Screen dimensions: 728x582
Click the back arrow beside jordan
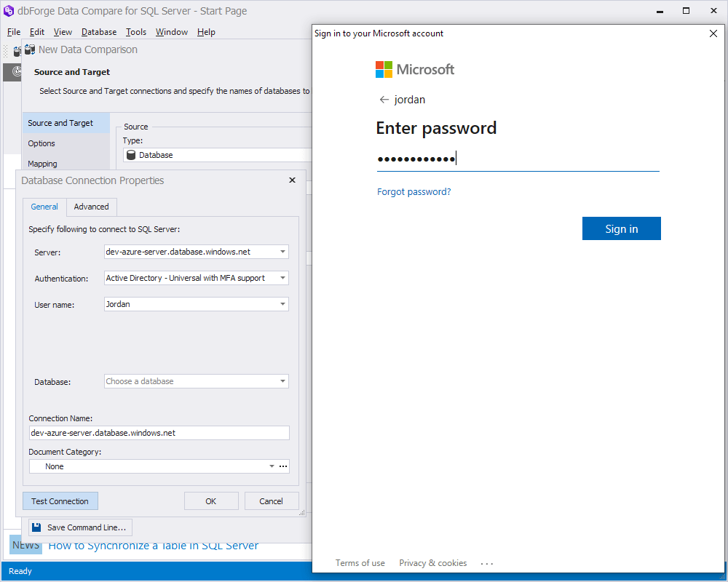384,99
